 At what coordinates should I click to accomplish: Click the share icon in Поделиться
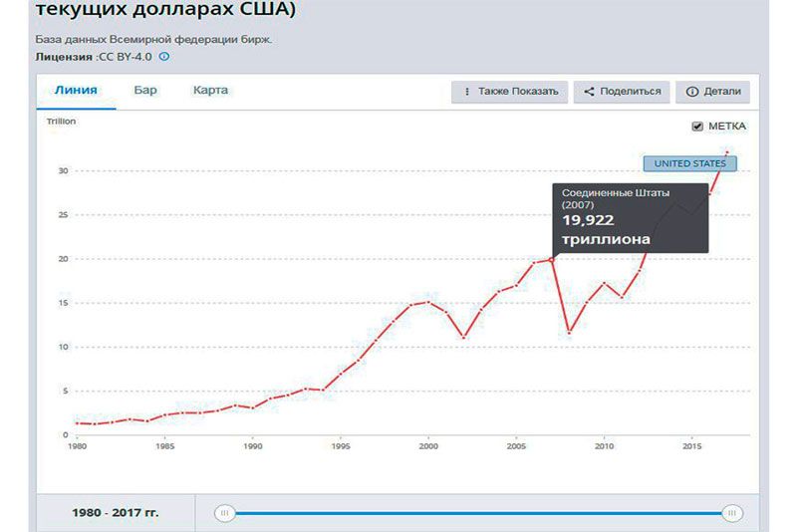[x=589, y=92]
